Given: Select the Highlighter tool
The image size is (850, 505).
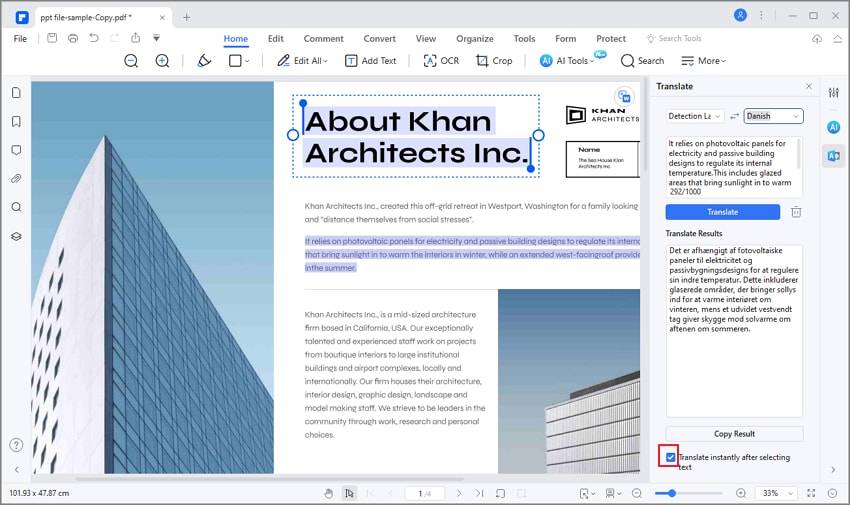Looking at the screenshot, I should [204, 61].
